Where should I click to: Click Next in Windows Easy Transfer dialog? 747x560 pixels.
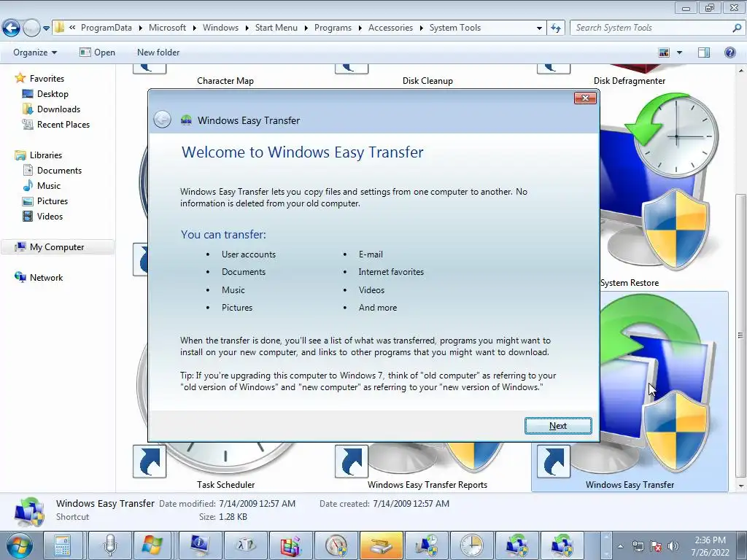click(x=558, y=426)
